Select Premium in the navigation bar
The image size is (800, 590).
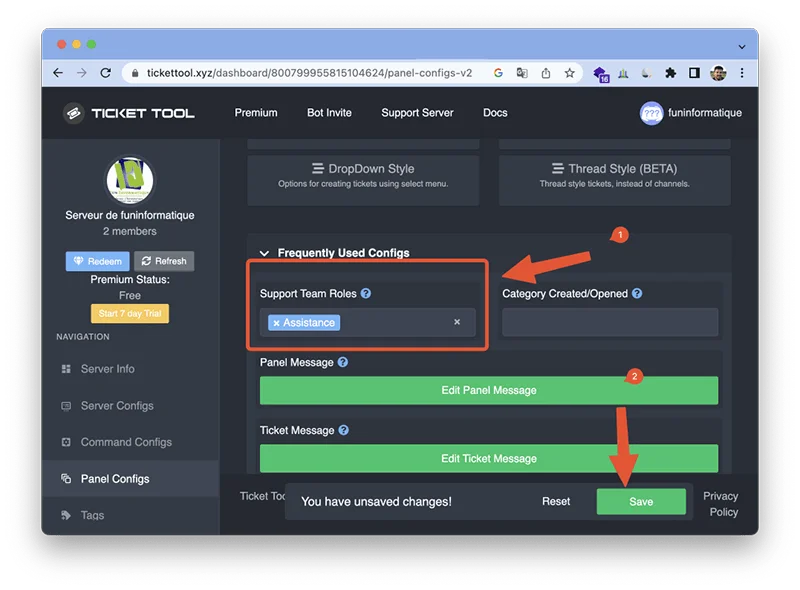[256, 113]
